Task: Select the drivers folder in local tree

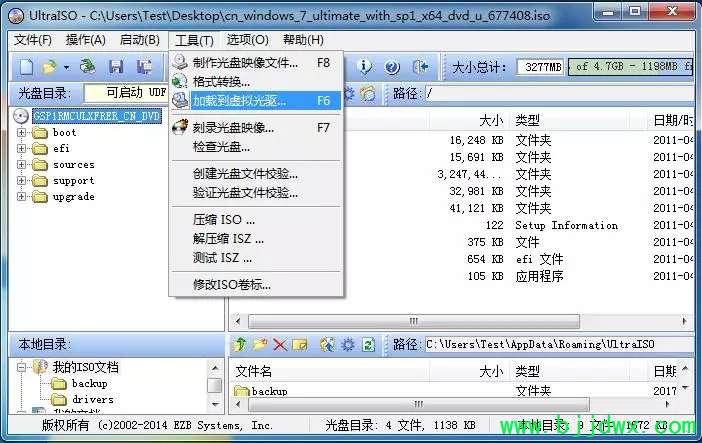Action: coord(93,399)
